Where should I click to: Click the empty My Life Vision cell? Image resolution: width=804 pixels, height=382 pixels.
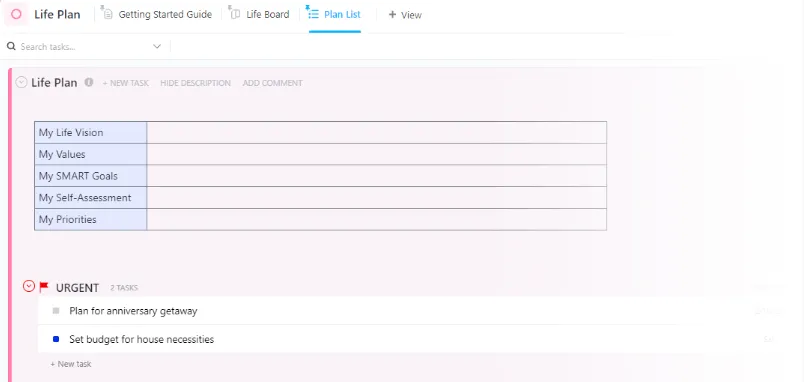(376, 132)
